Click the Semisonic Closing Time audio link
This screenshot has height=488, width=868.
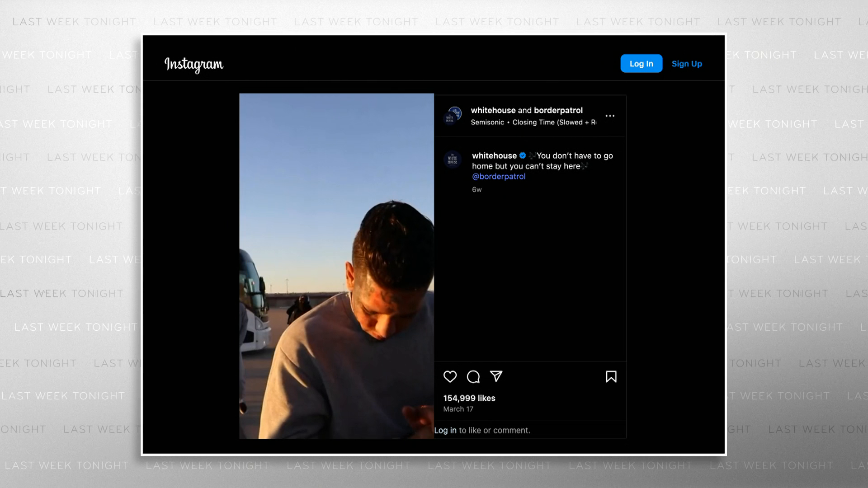point(533,122)
